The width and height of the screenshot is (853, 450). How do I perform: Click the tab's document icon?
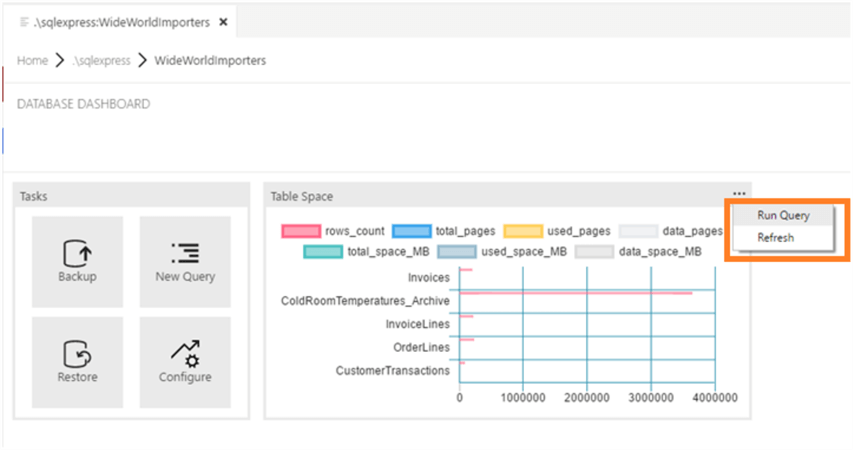tap(24, 21)
